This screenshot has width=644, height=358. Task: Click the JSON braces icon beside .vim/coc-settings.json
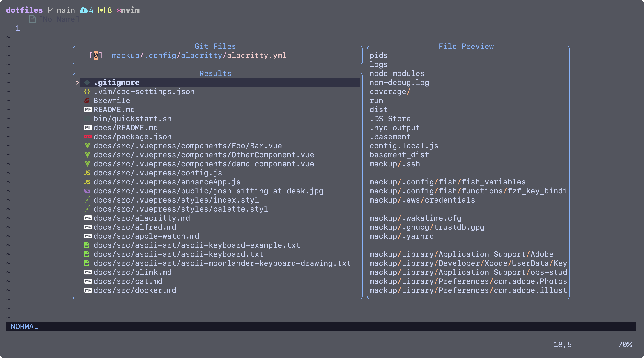pyautogui.click(x=87, y=92)
